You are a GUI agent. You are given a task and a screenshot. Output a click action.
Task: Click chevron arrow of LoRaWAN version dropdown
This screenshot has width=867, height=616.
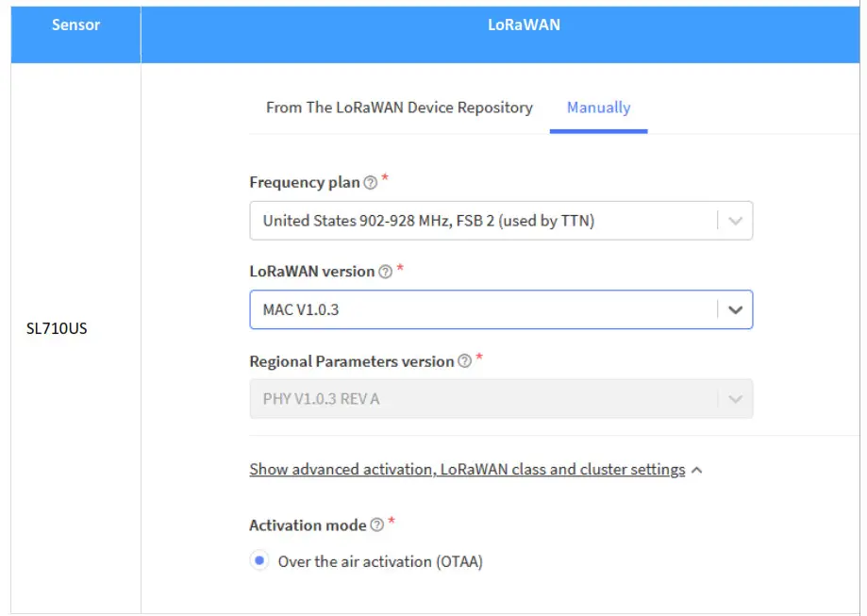[736, 309]
